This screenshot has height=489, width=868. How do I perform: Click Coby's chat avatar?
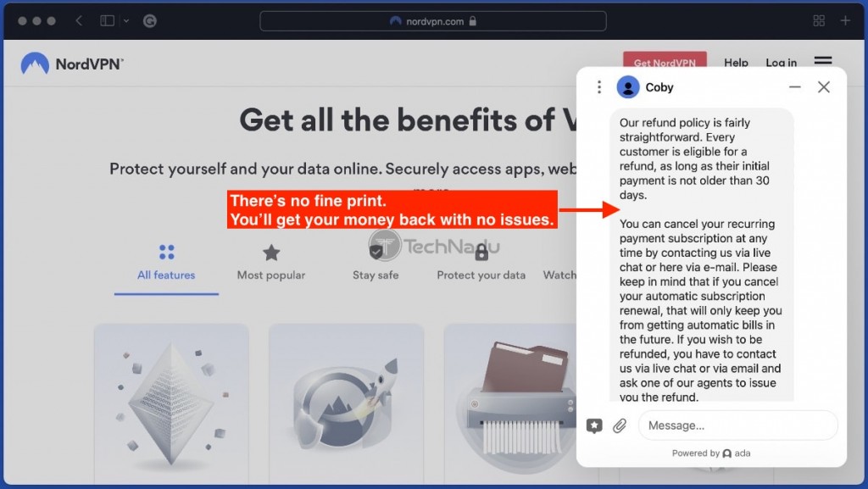pyautogui.click(x=628, y=86)
